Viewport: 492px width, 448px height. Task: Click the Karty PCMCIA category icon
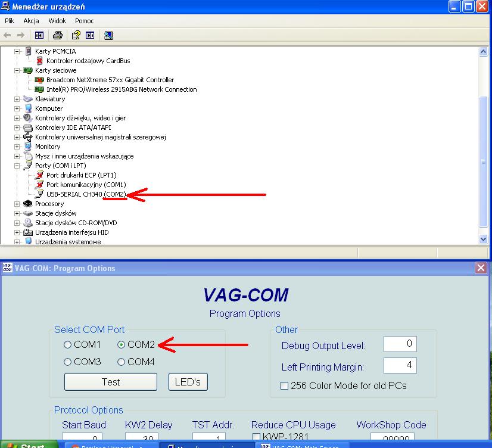coord(28,51)
